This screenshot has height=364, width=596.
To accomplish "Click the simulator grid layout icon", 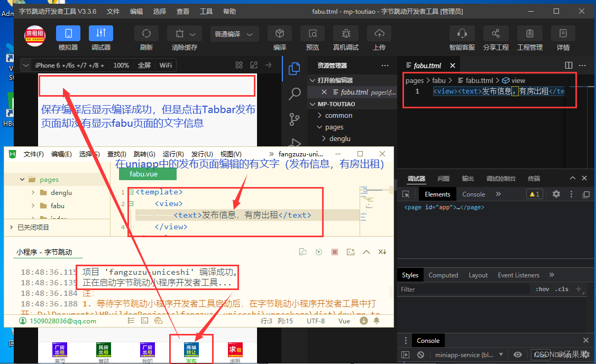I will 239,65.
